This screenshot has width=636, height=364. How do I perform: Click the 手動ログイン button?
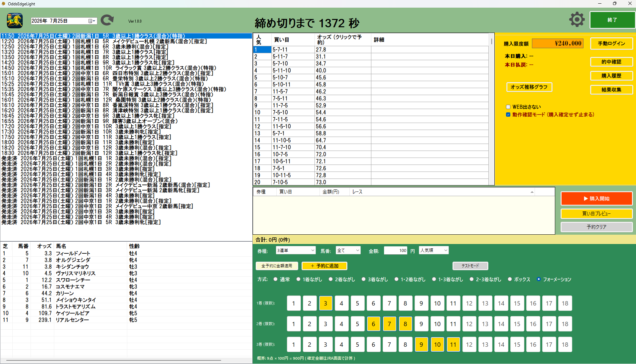click(x=611, y=44)
